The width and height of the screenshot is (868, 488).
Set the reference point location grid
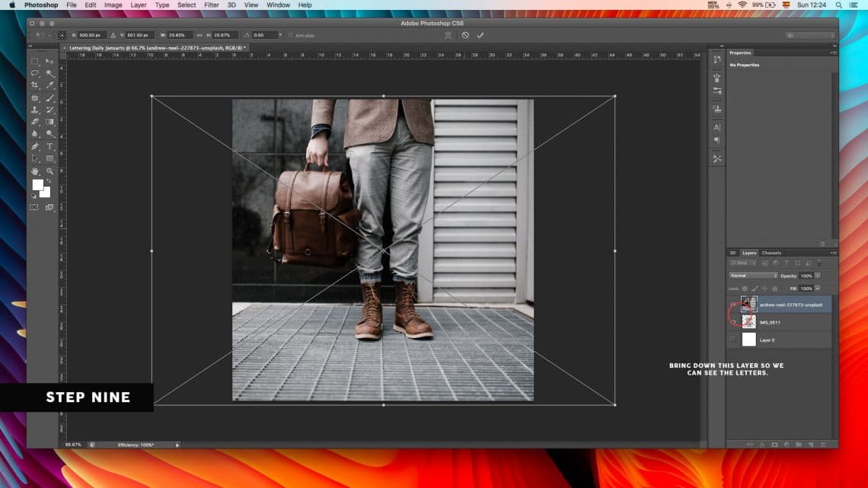(x=62, y=36)
